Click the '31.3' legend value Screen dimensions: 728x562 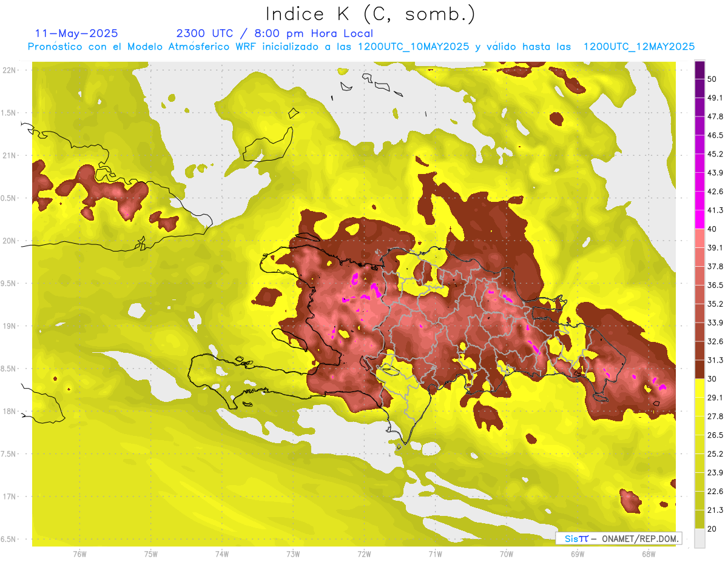(x=715, y=360)
